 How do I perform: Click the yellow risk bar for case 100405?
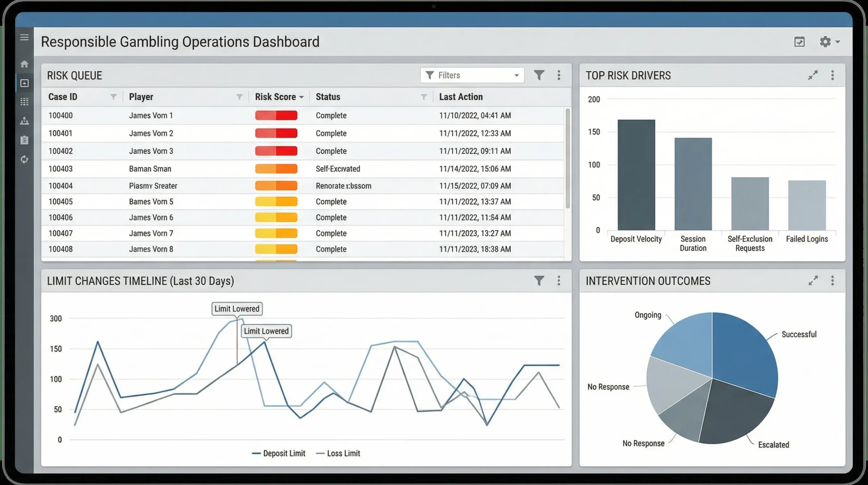click(276, 202)
